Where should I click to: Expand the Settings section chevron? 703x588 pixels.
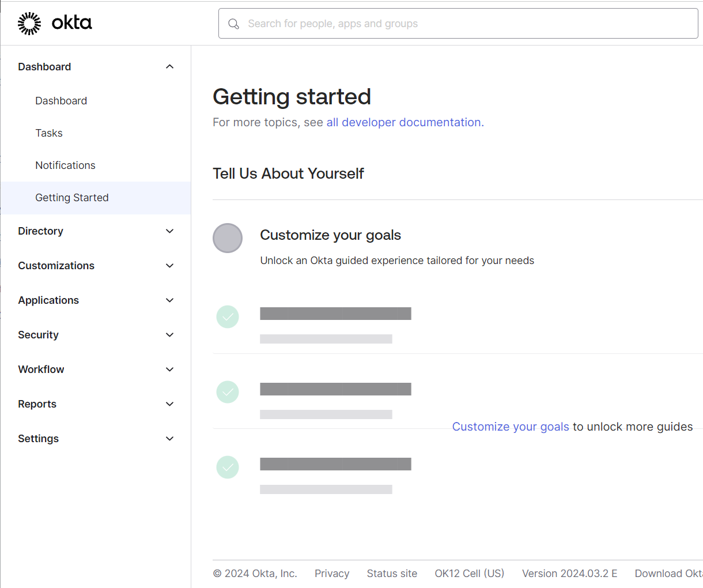(x=169, y=439)
